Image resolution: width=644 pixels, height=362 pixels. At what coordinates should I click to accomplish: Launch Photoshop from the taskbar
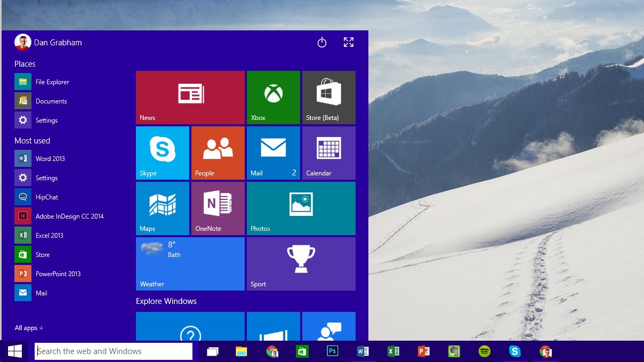[x=332, y=351]
